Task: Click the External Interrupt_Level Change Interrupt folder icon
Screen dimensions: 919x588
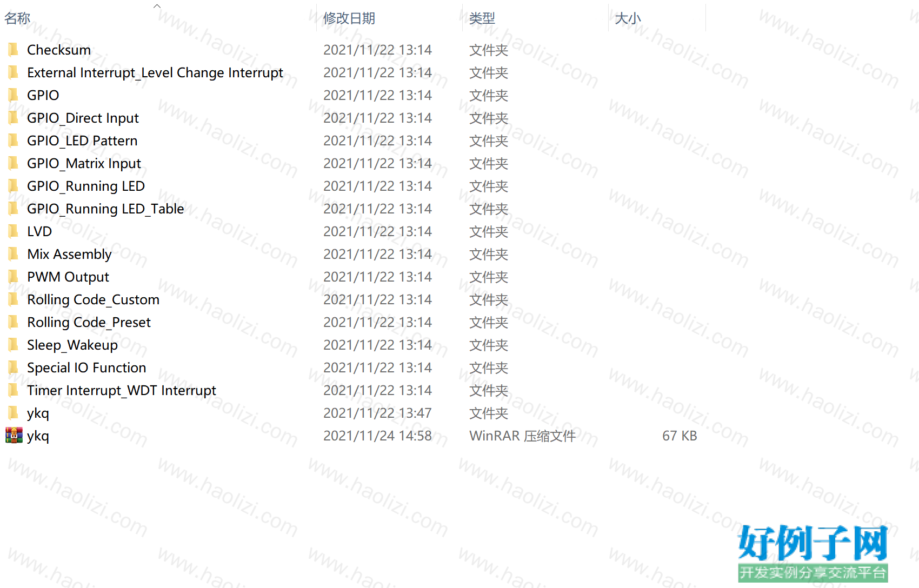Action: tap(13, 72)
